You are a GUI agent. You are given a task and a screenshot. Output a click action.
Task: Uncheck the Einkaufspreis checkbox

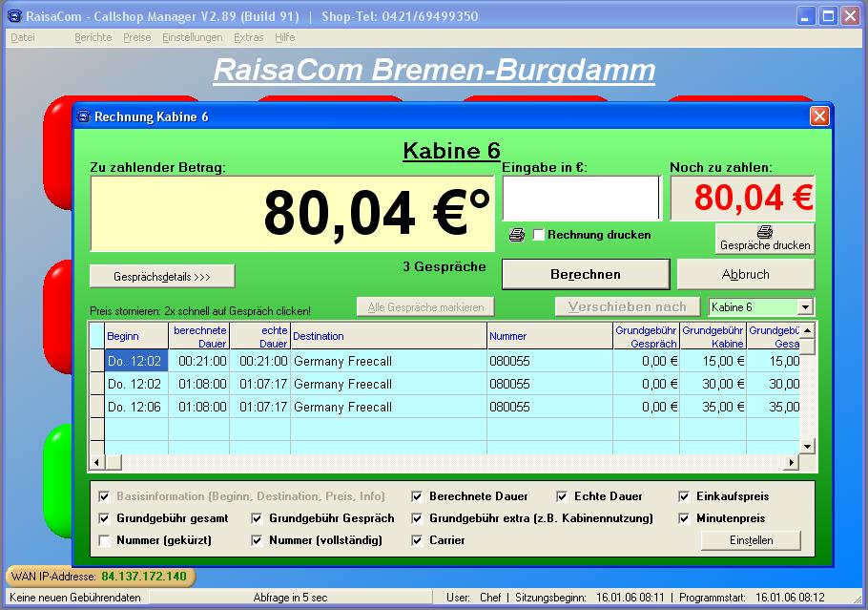click(684, 496)
